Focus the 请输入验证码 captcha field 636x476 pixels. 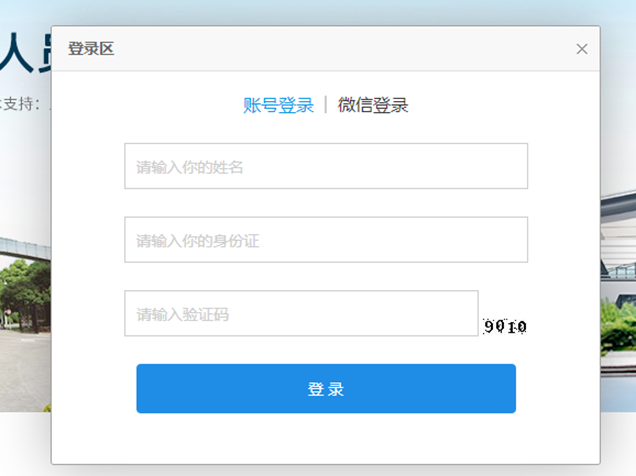301,314
